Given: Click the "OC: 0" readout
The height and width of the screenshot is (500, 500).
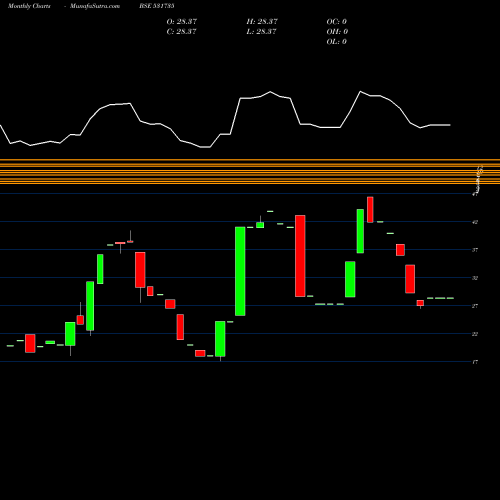Looking at the screenshot, I should click(337, 21).
